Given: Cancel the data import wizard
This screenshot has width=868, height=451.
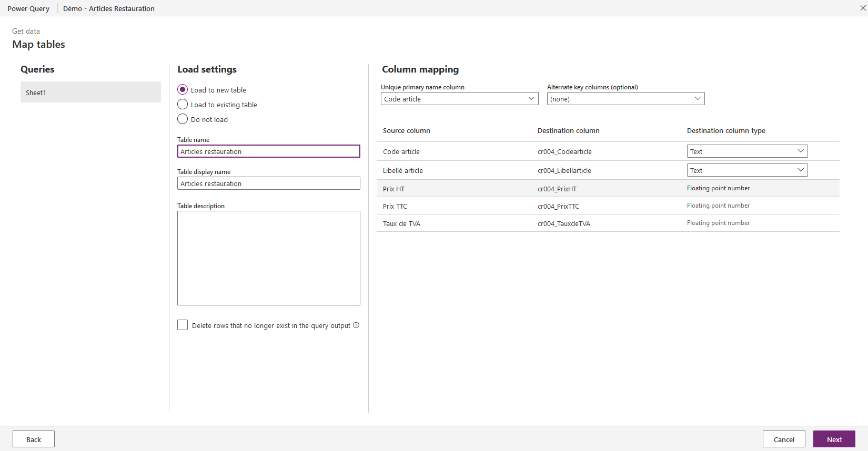Looking at the screenshot, I should pyautogui.click(x=784, y=439).
